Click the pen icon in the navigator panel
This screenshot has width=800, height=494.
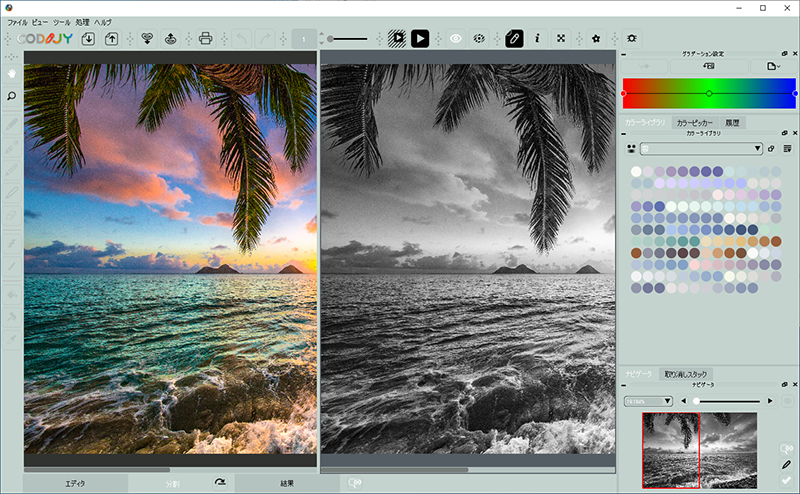786,464
